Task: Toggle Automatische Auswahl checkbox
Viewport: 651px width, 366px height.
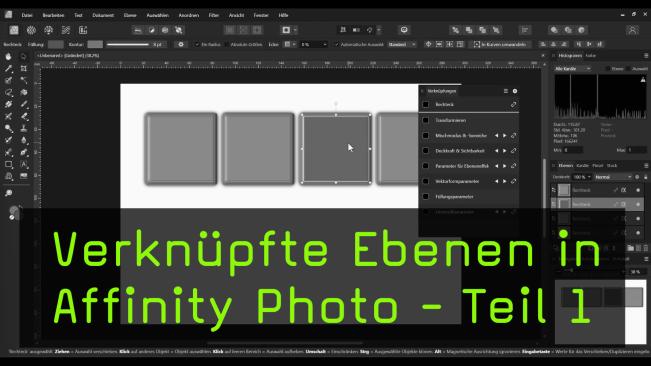Action: pos(337,44)
